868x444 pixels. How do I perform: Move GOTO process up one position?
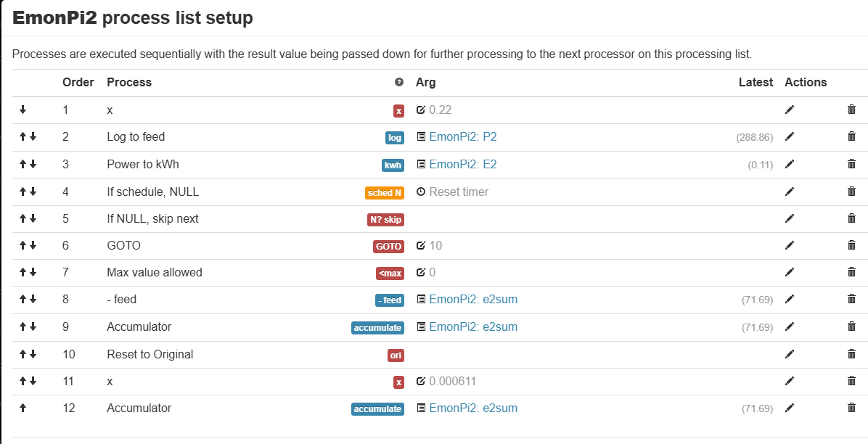[22, 245]
